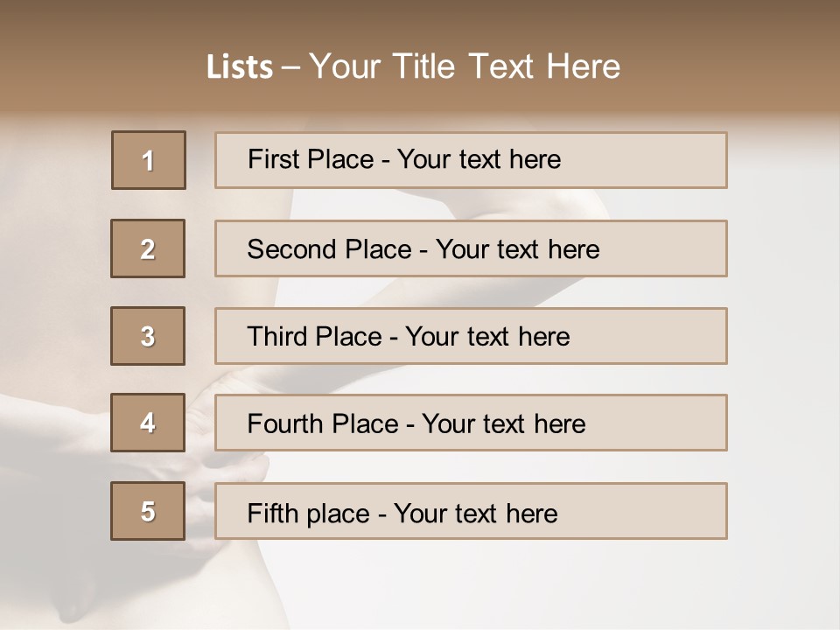
Task: Click 'Your Title Text Here' title text
Action: [465, 67]
